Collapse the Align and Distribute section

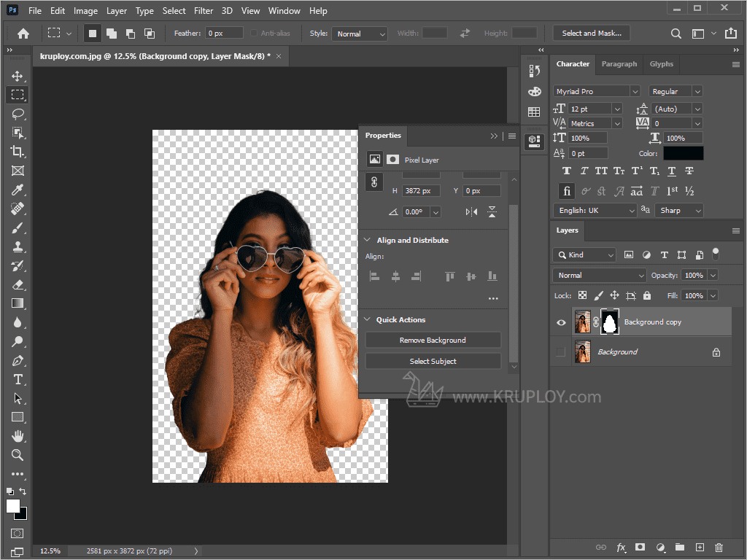(368, 240)
